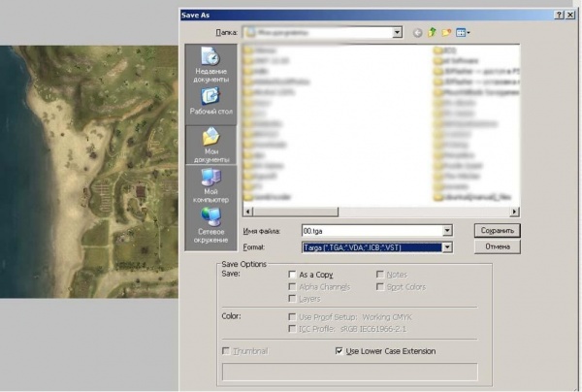Screen dimensions: 582x392
Task: Open Сетевое окружение shortcut
Action: click(x=210, y=225)
